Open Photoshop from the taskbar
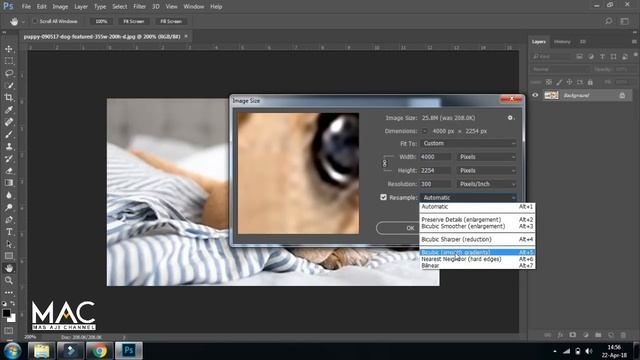 (129, 351)
